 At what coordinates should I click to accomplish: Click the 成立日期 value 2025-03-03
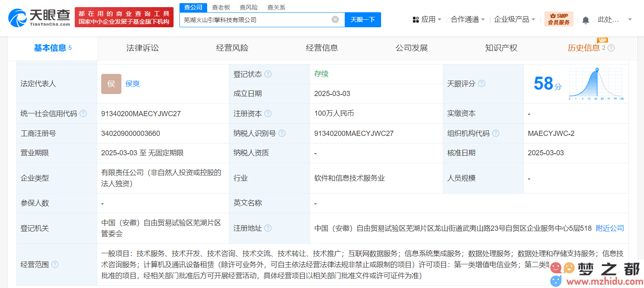click(332, 94)
